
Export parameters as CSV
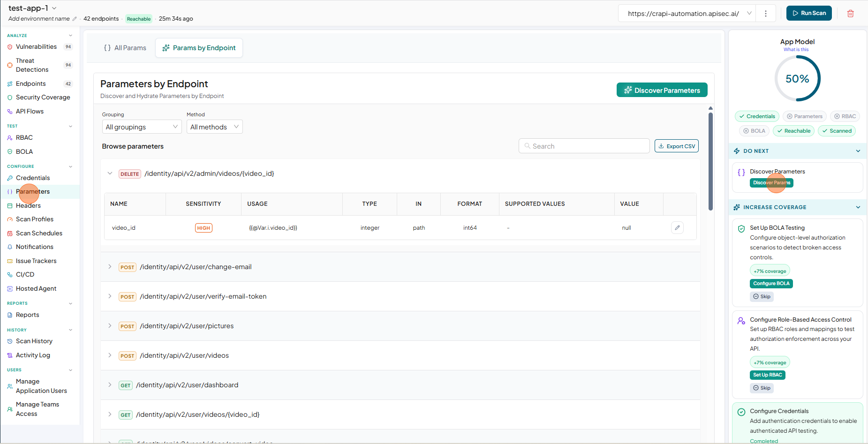[x=676, y=146]
